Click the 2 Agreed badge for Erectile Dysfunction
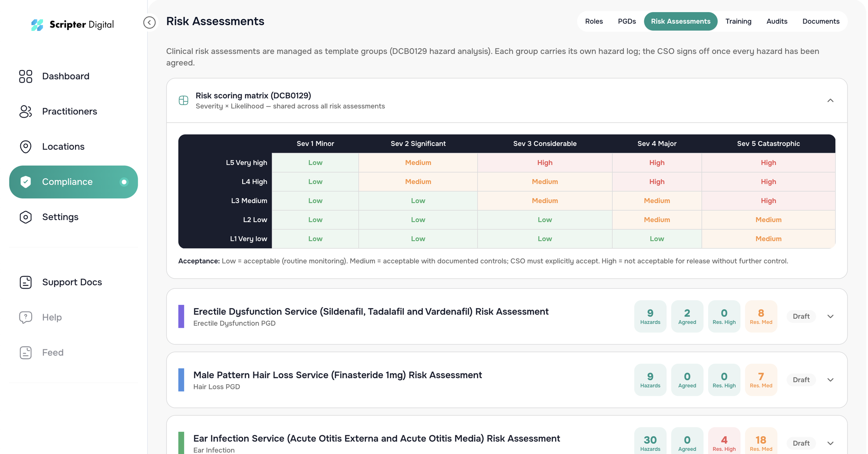This screenshot has width=868, height=454. click(687, 316)
